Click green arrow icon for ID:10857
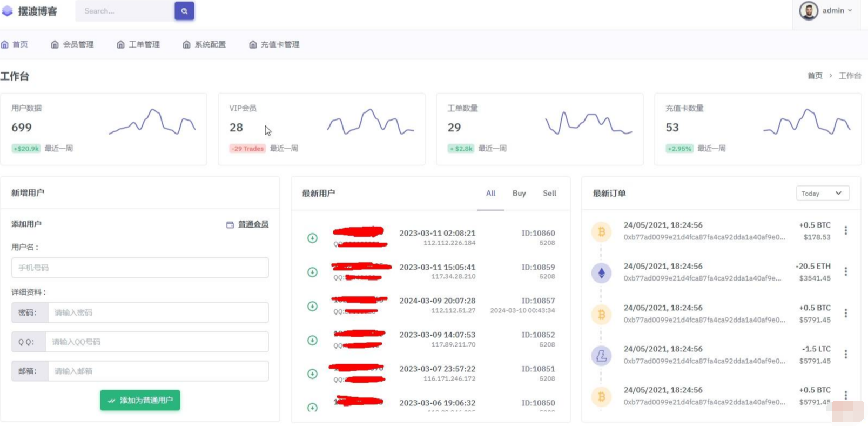 (312, 306)
